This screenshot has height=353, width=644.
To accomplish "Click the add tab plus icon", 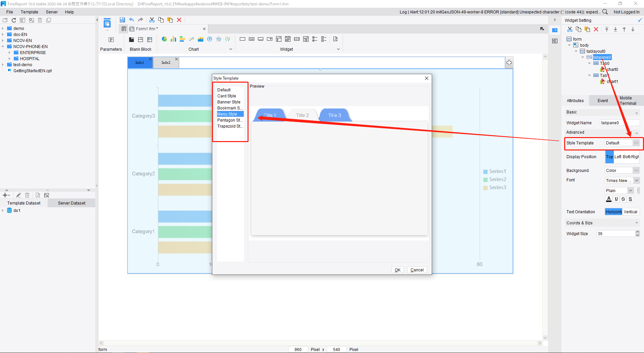I will click(x=509, y=62).
